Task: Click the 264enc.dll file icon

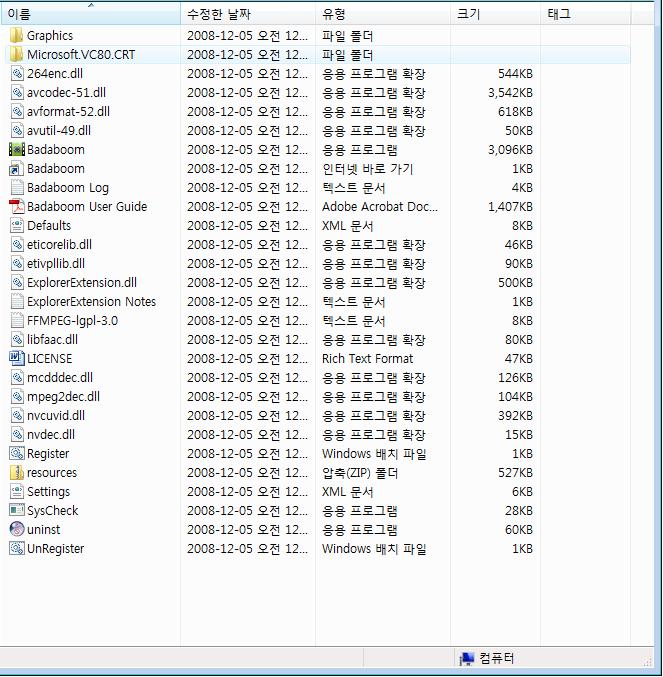Action: (17, 73)
